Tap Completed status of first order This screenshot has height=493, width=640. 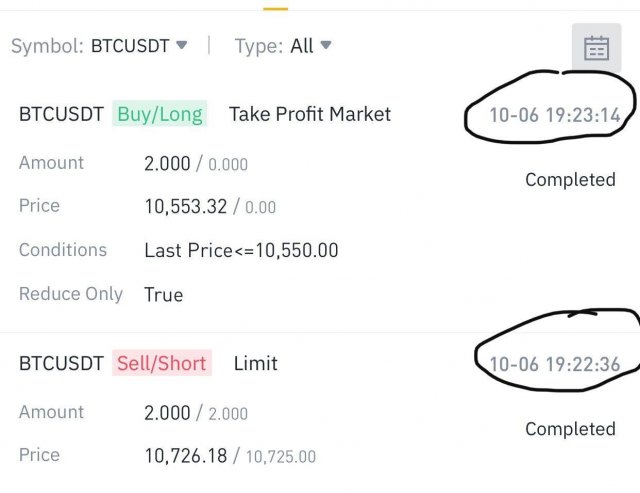pyautogui.click(x=570, y=180)
